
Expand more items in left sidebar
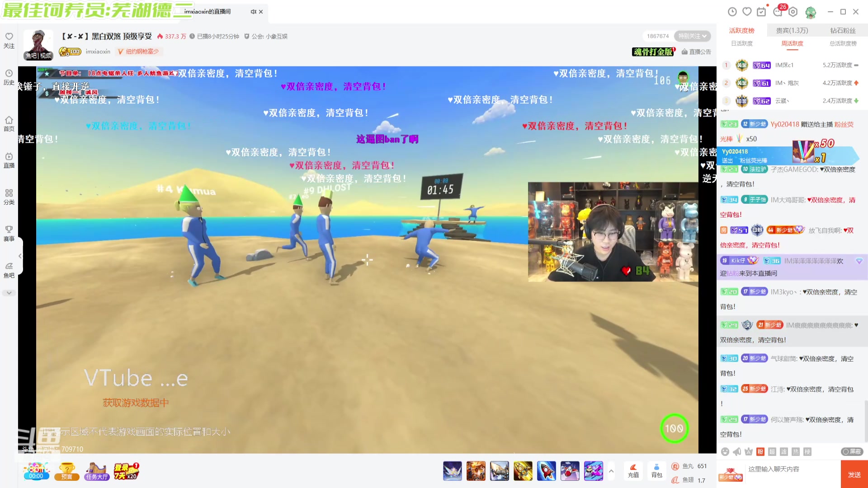[9, 293]
